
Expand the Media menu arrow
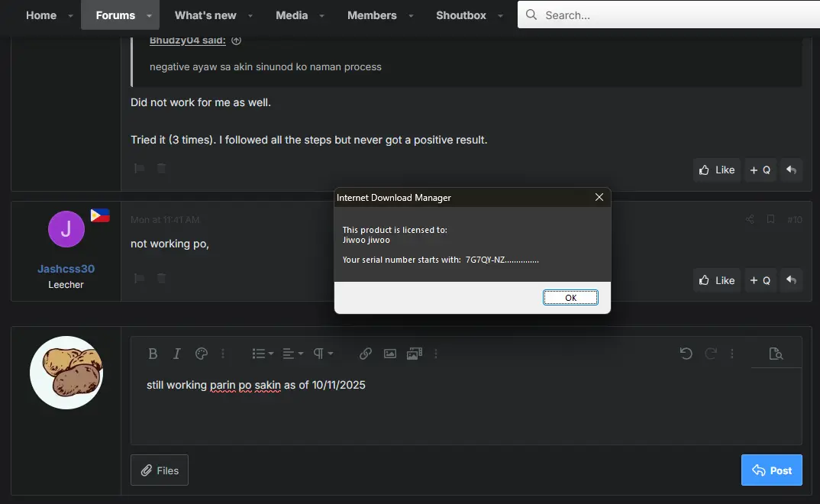click(322, 16)
